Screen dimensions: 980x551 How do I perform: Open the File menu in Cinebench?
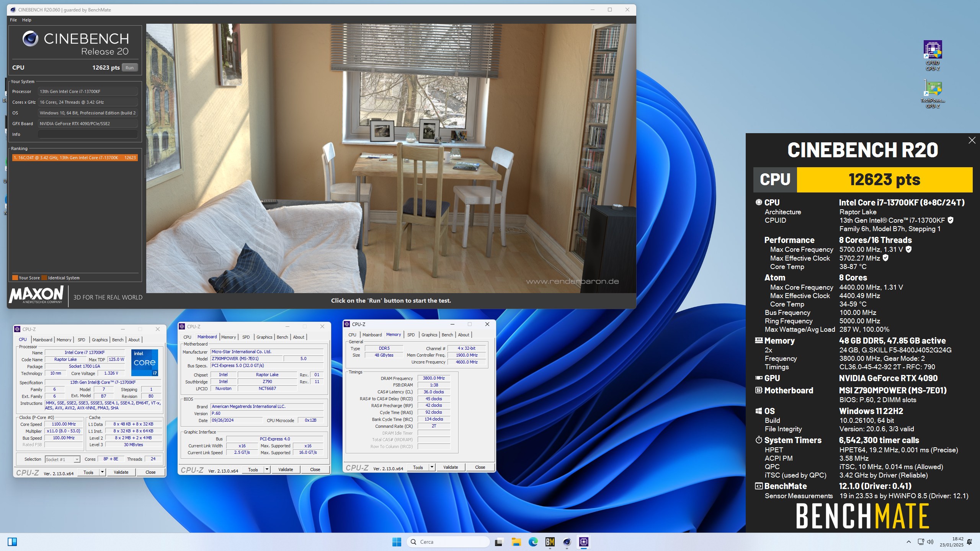coord(13,20)
